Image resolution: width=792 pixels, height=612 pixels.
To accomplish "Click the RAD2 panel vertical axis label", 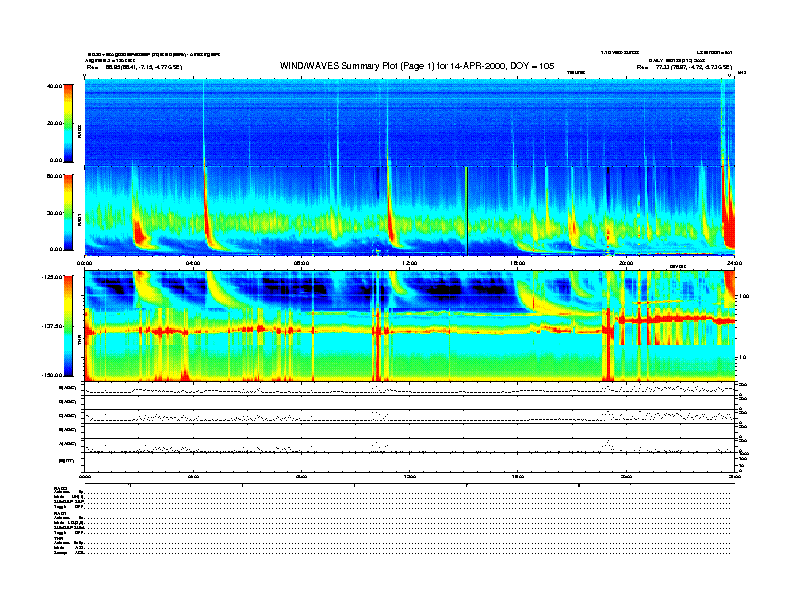I will (x=79, y=132).
